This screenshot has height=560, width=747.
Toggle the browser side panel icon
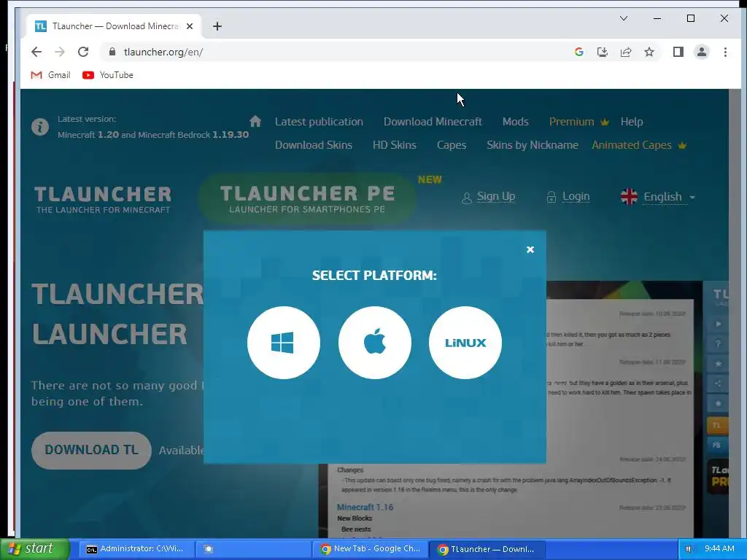[x=678, y=52]
